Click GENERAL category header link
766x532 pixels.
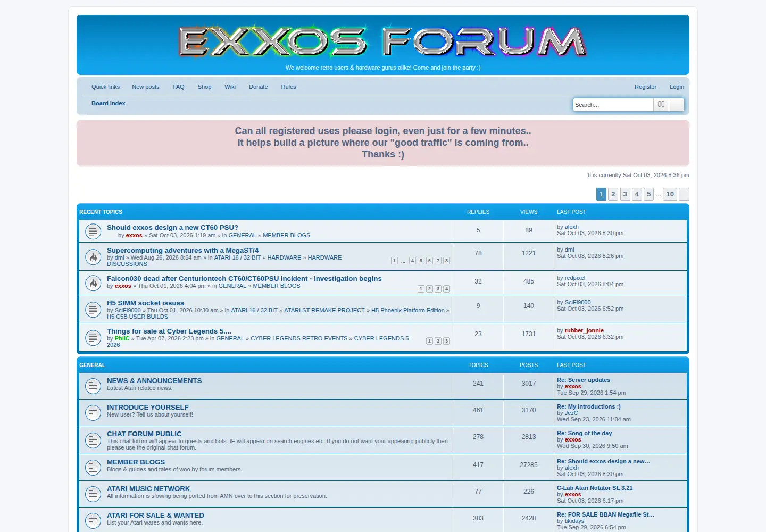[92, 365]
